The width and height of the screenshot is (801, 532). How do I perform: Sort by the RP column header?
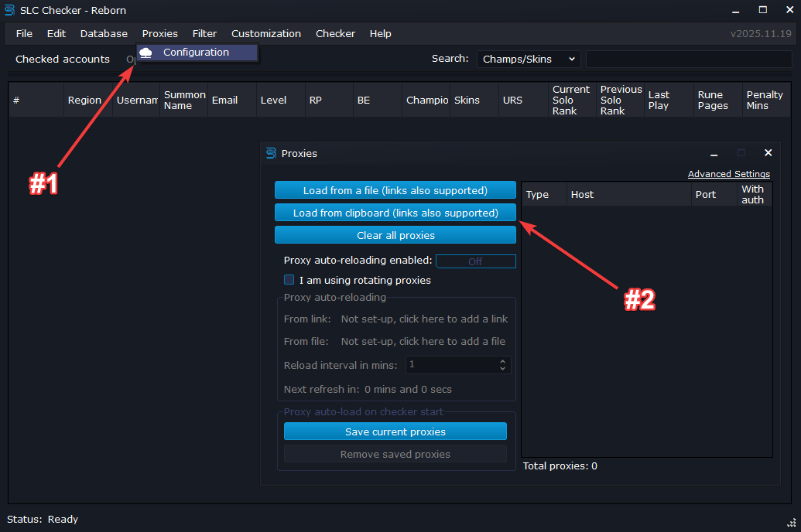click(329, 100)
